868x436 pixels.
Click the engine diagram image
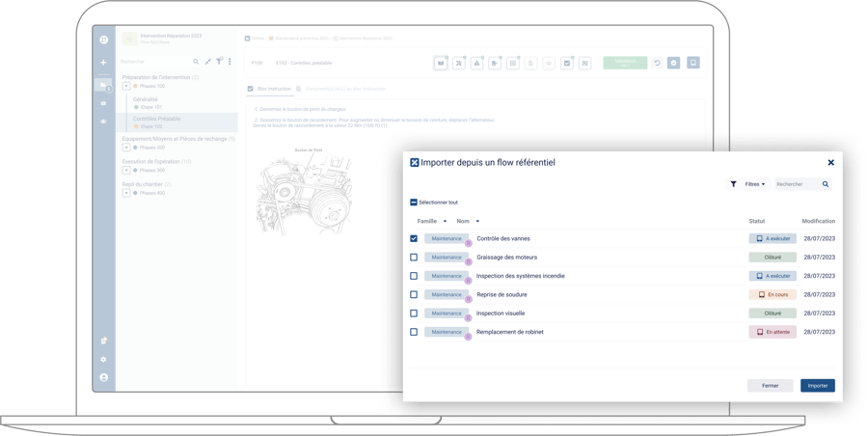[304, 190]
